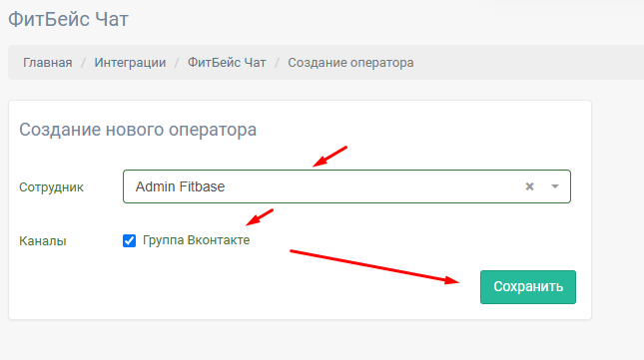Open Интеграции breadcrumb link

click(130, 63)
